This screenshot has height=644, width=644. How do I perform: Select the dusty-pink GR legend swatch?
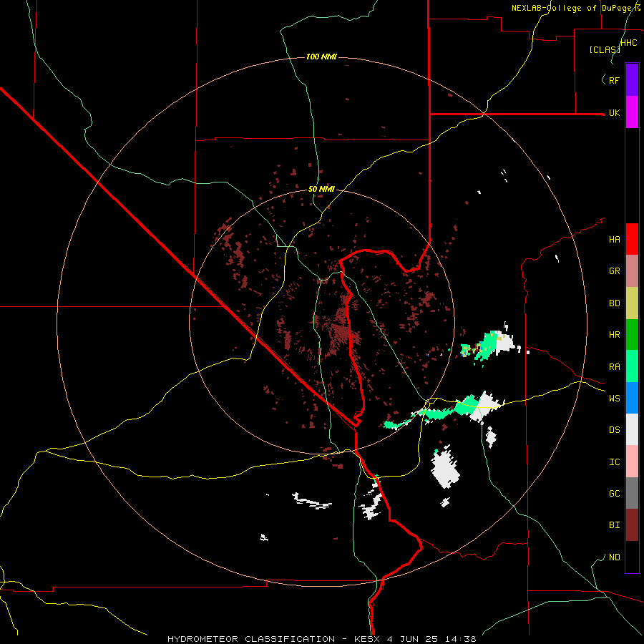[x=632, y=271]
